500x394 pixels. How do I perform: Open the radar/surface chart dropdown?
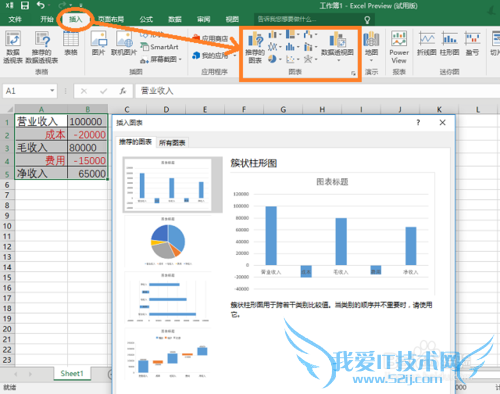[310, 59]
